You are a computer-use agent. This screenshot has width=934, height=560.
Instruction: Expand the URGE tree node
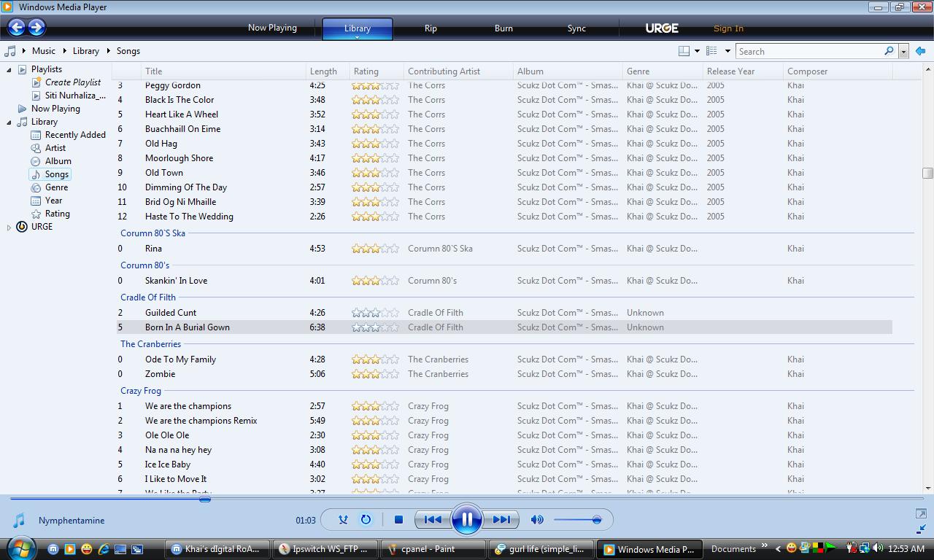(9, 227)
